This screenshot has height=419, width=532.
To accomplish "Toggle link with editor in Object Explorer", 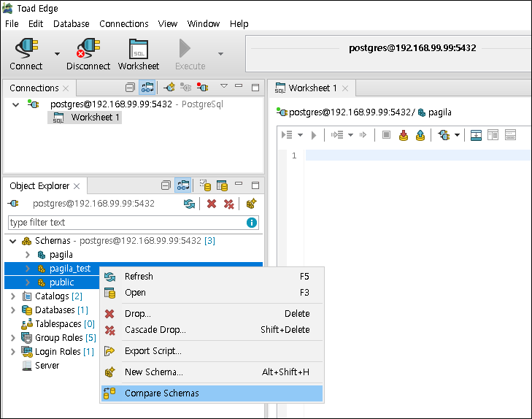I will coord(183,185).
